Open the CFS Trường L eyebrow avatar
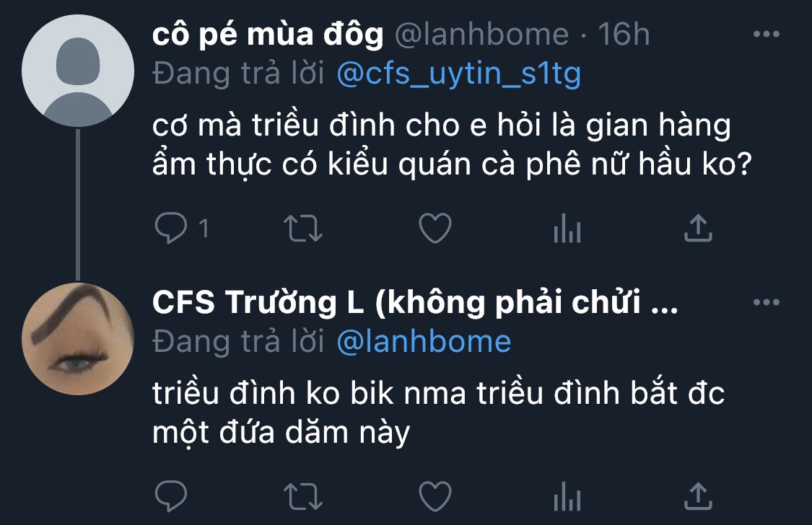This screenshot has width=812, height=525. point(78,339)
